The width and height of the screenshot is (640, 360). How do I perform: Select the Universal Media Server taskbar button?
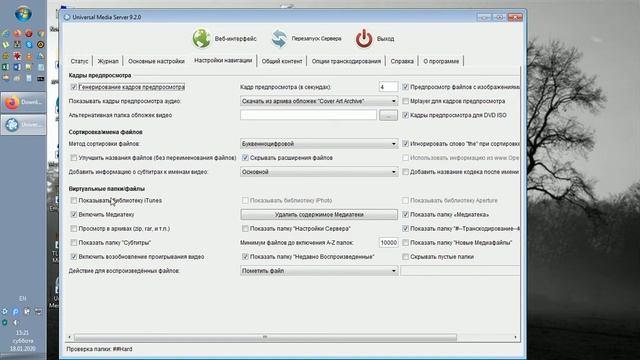click(x=23, y=124)
